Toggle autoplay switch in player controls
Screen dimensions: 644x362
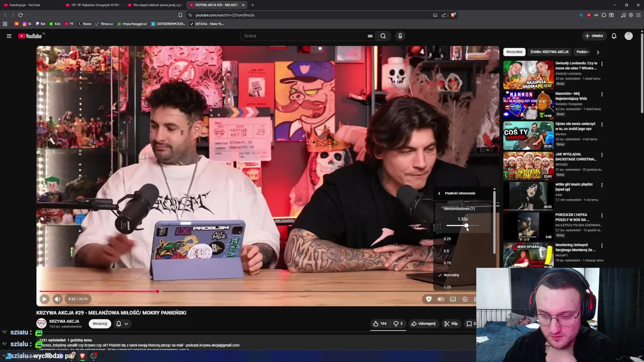tap(441, 299)
